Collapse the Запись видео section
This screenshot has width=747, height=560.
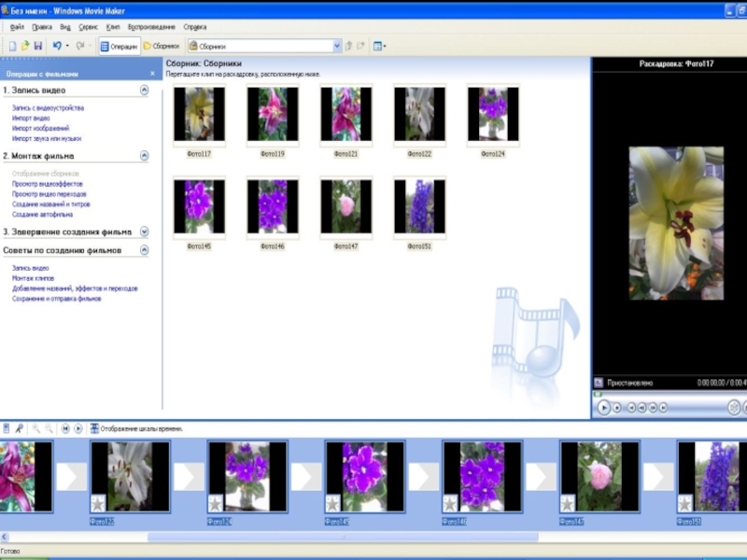point(144,91)
